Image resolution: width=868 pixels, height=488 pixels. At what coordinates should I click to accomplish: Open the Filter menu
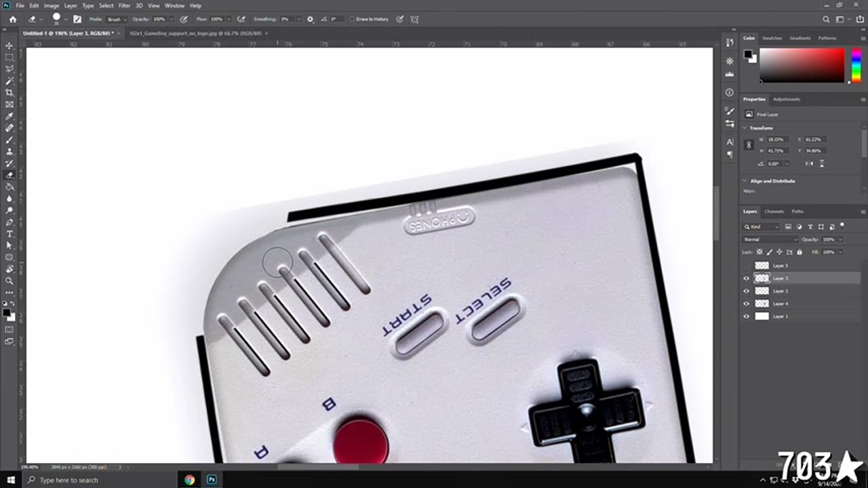124,5
